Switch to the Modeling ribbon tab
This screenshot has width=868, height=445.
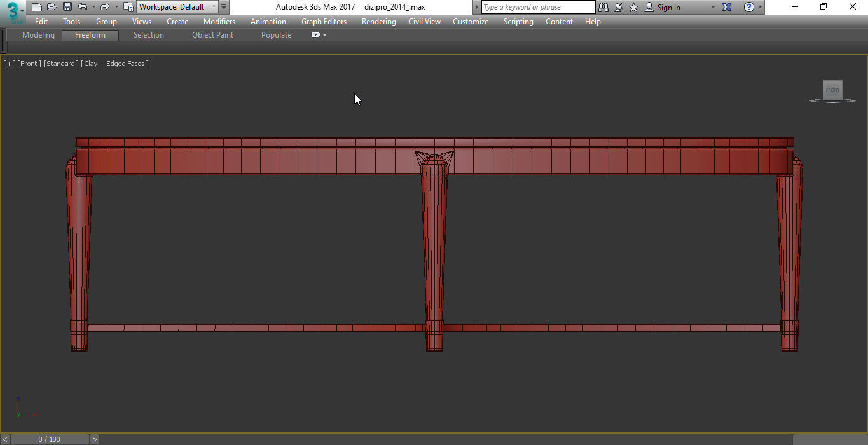coord(38,35)
